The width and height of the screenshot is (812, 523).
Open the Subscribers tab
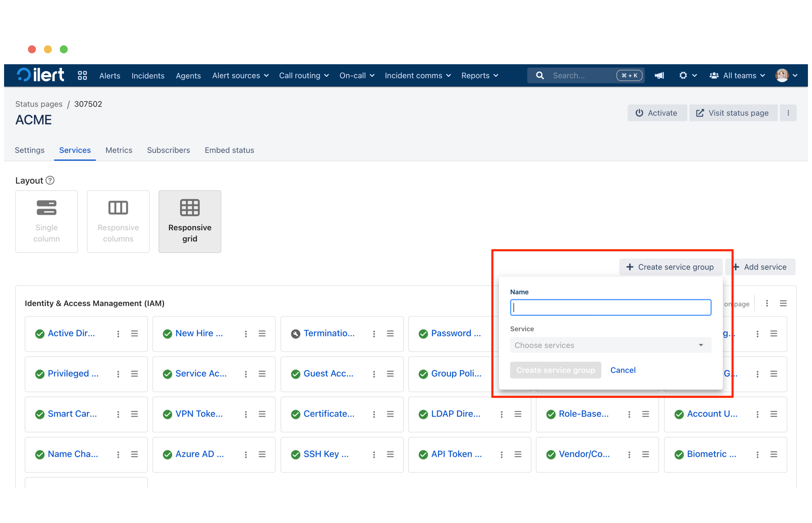click(168, 150)
